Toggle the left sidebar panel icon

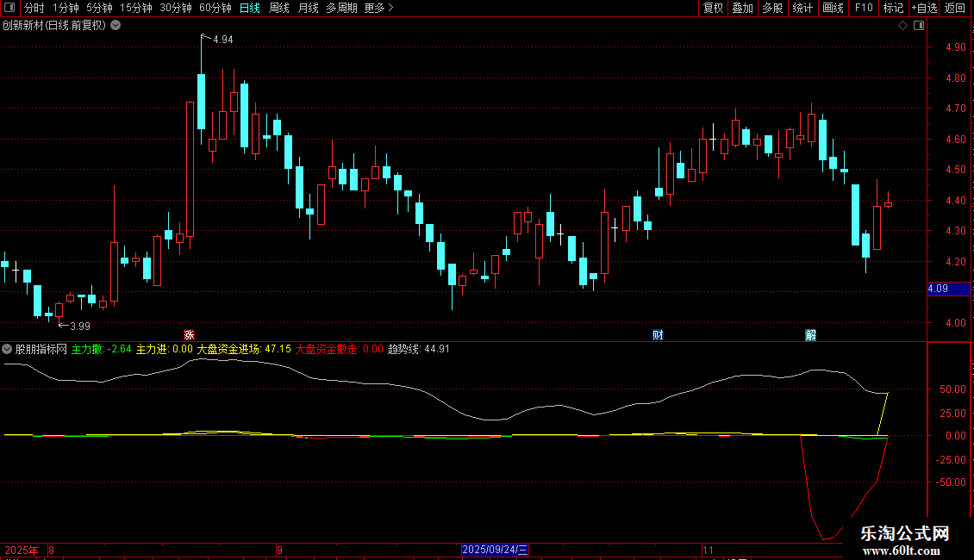pyautogui.click(x=9, y=8)
